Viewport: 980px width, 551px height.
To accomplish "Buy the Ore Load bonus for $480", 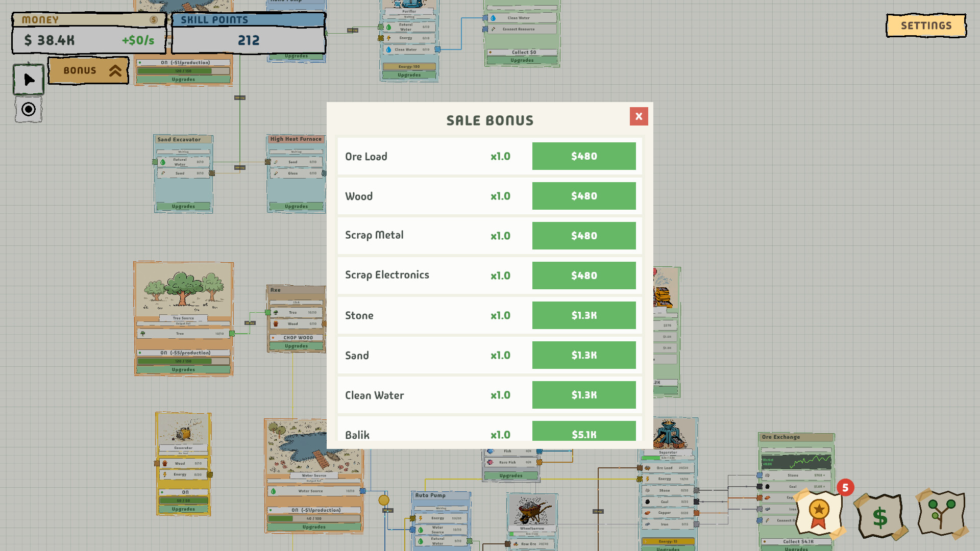I will 584,156.
